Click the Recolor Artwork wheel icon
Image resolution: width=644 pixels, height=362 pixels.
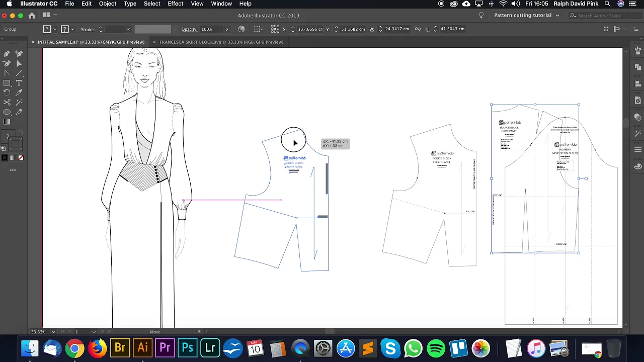[x=242, y=29]
